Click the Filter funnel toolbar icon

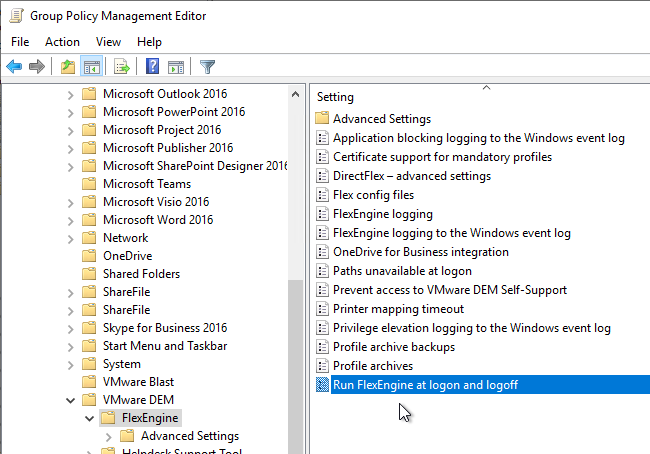(207, 66)
